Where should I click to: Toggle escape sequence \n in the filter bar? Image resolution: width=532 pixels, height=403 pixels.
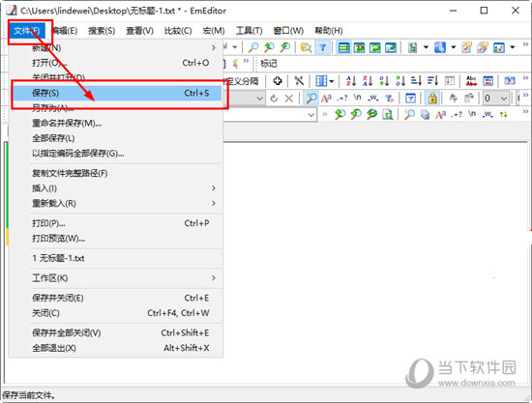tap(357, 98)
